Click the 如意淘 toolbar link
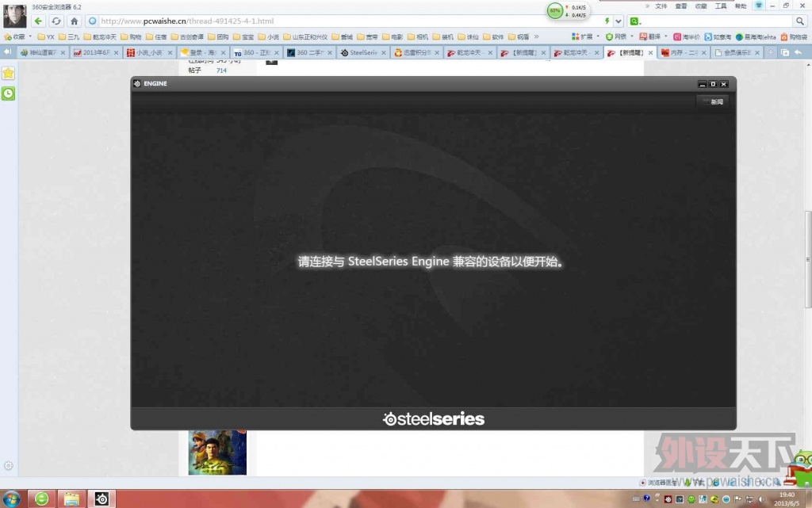The image size is (812, 508). pyautogui.click(x=717, y=36)
